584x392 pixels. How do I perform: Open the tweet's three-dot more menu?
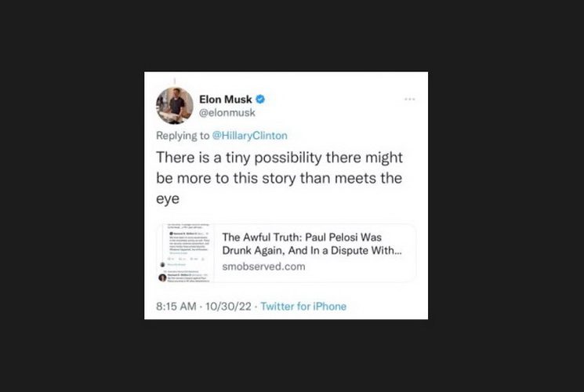[409, 100]
